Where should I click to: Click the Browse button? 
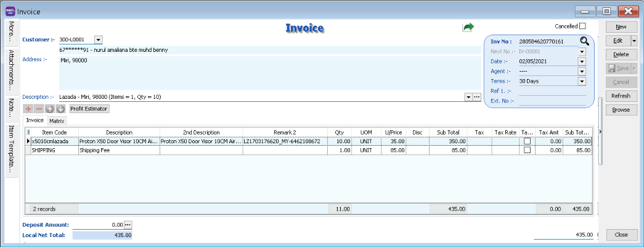(x=621, y=109)
